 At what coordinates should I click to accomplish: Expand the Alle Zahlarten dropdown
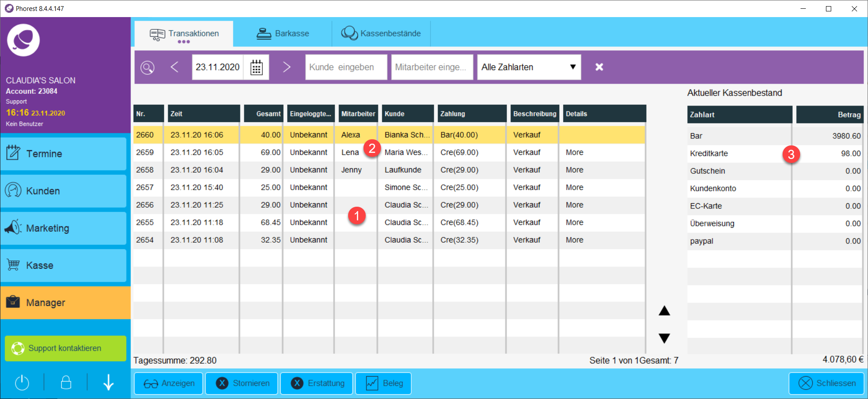pos(529,67)
